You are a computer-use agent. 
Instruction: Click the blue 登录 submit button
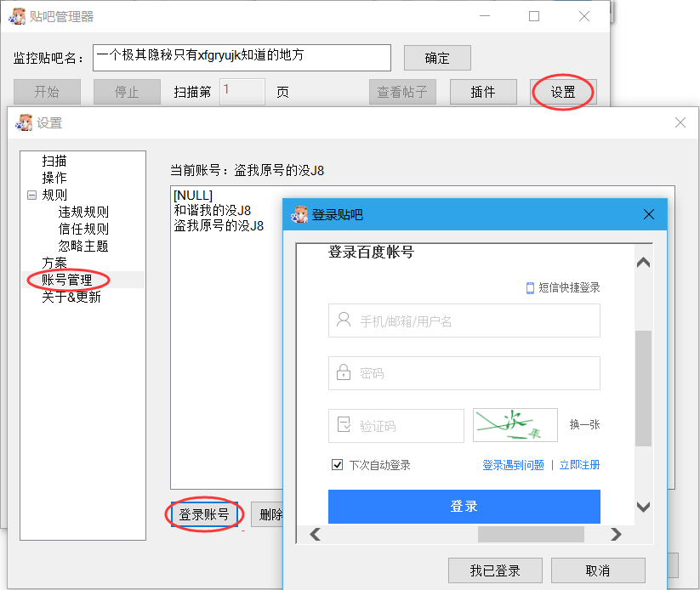point(464,507)
